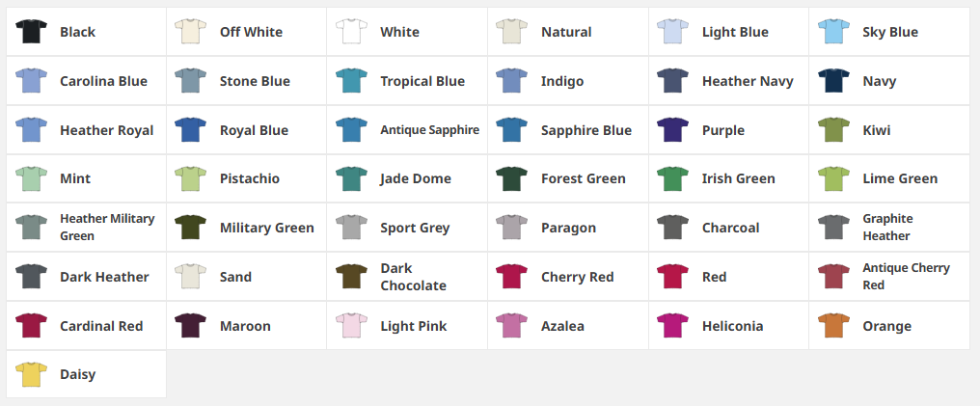
Task: Pick the Orange t-shirt icon
Action: (x=833, y=325)
